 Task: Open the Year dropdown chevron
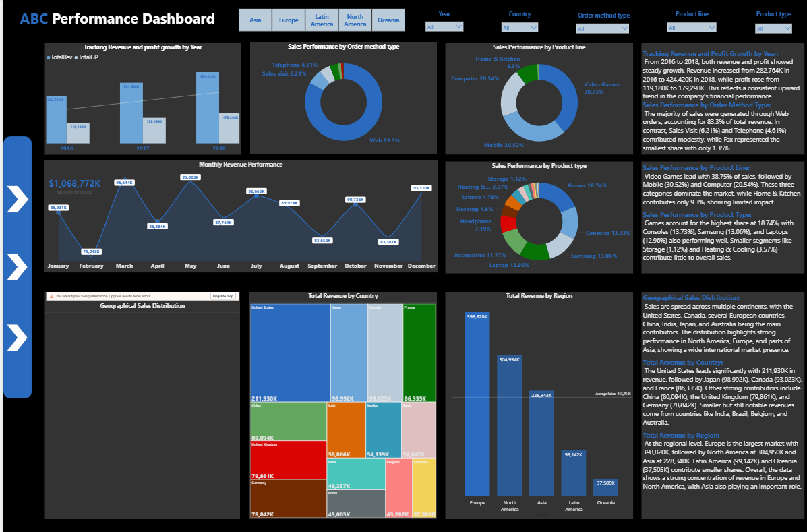[458, 26]
